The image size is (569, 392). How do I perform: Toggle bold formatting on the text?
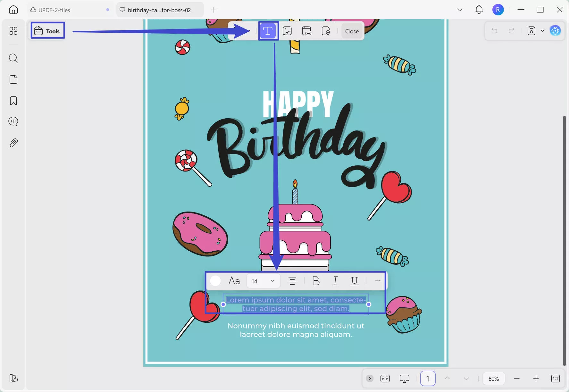(316, 281)
